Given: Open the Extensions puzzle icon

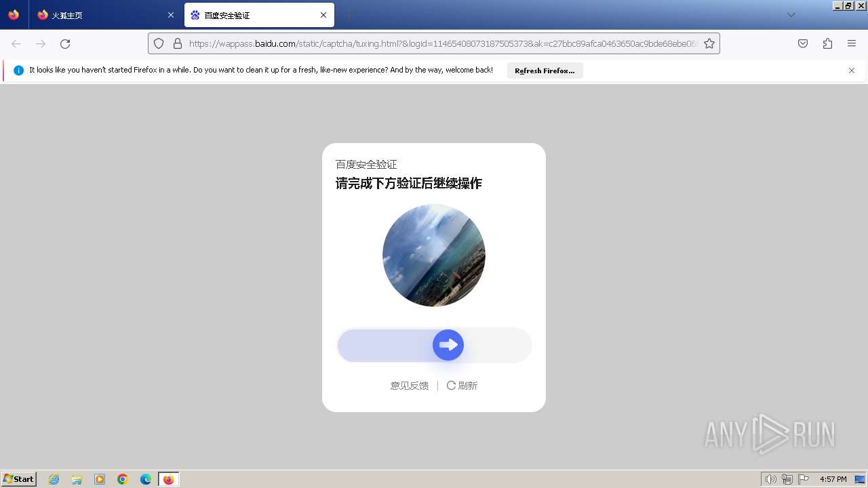Looking at the screenshot, I should coord(827,43).
